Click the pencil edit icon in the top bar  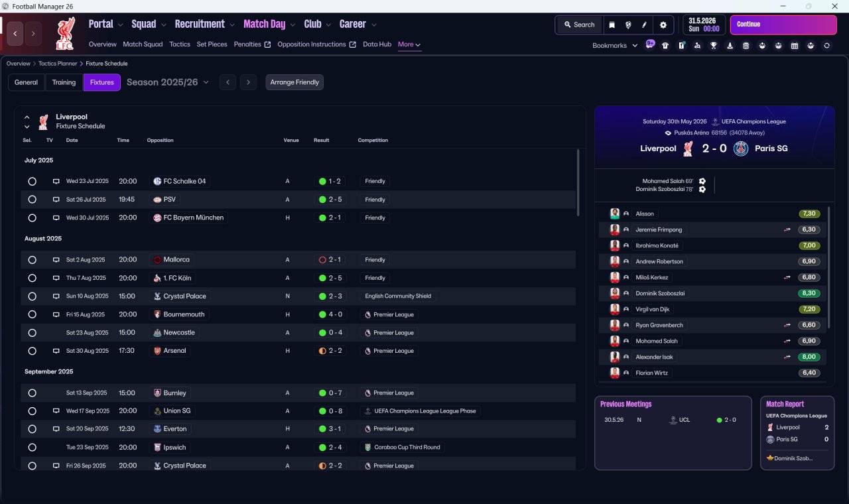[644, 25]
